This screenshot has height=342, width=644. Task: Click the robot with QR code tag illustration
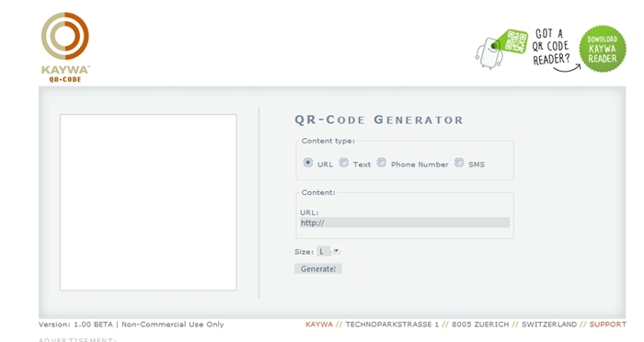tap(501, 49)
